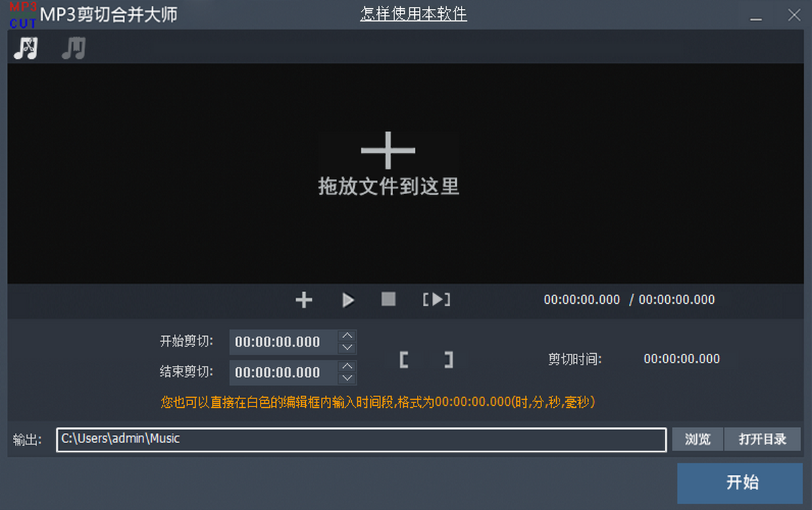Click the large plus in drop area
The image size is (812, 510).
(x=388, y=150)
